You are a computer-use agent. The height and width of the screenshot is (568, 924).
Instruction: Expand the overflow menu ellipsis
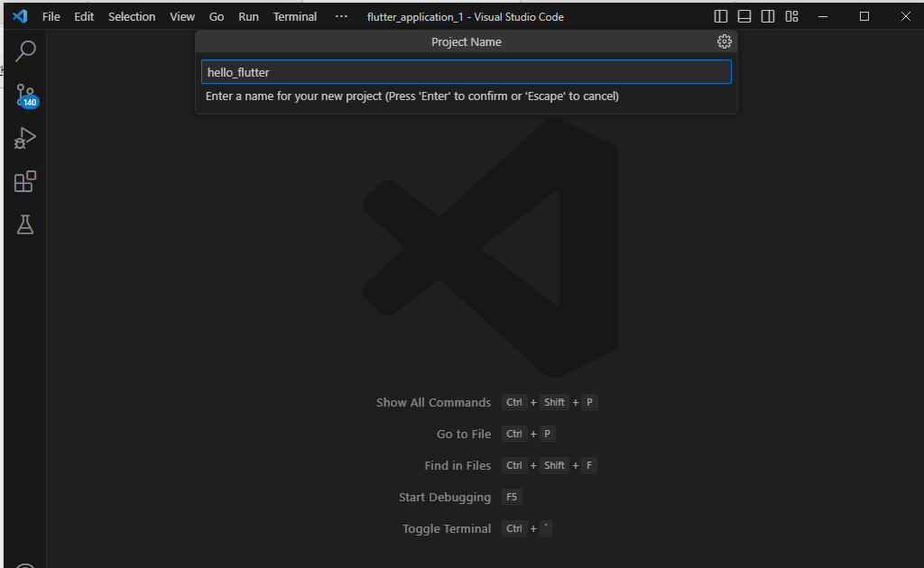341,16
